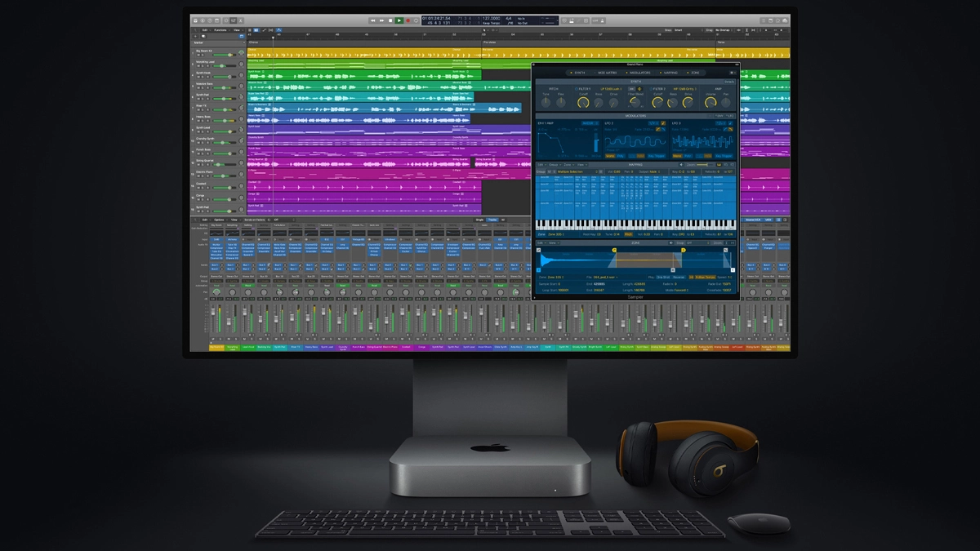Open the Note Pad icon
This screenshot has height=551, width=980.
coord(770,20)
